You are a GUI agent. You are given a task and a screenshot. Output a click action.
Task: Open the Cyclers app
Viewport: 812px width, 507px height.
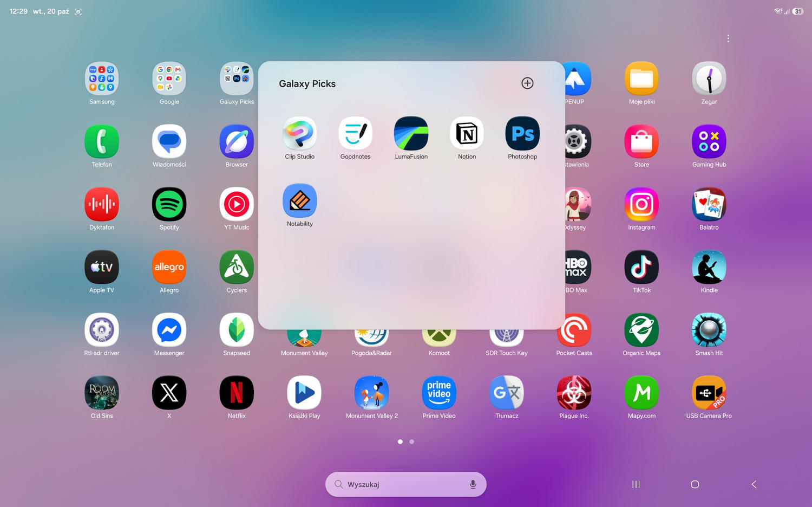tap(237, 267)
